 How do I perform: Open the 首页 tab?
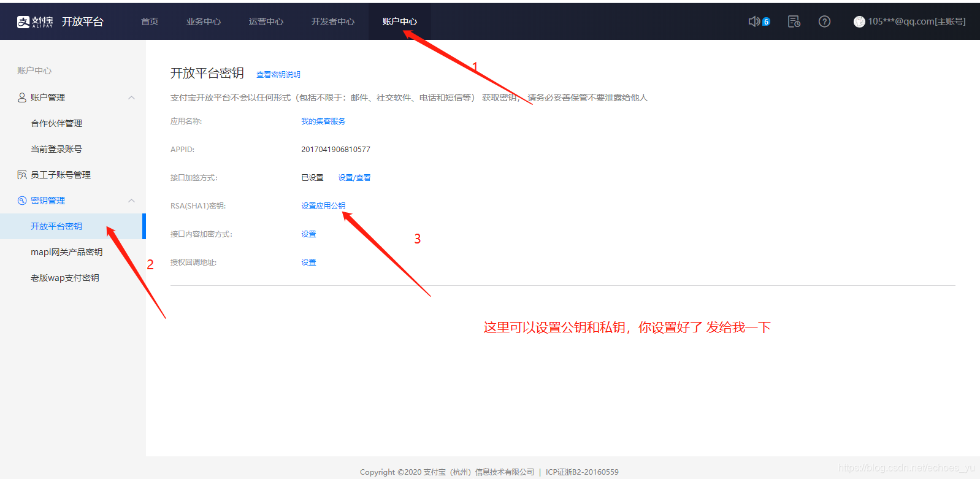(150, 21)
